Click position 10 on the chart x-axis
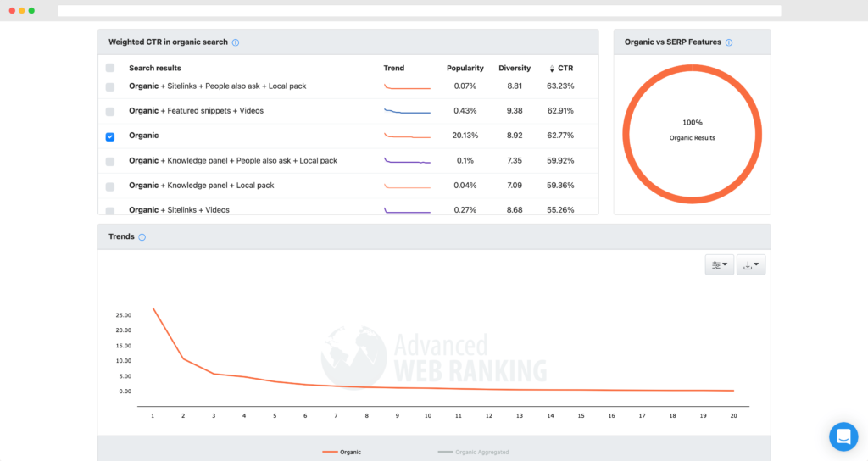Screen dimensions: 868x461 [428, 415]
